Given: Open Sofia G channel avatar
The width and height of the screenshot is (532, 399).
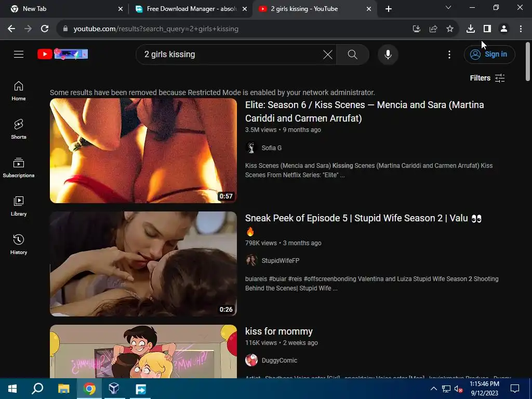Looking at the screenshot, I should click(x=251, y=148).
